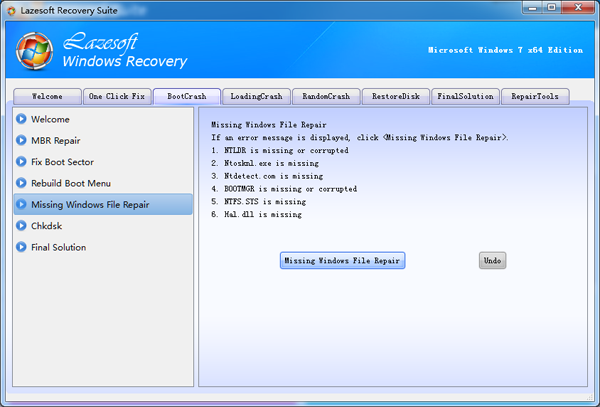Select the BootCrash tab
The height and width of the screenshot is (407, 600).
tap(187, 96)
